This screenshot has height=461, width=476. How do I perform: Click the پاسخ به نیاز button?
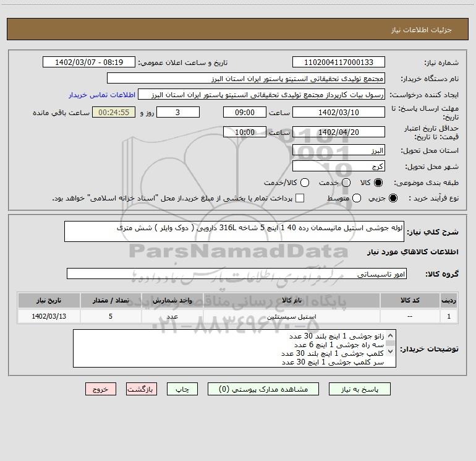(359, 389)
